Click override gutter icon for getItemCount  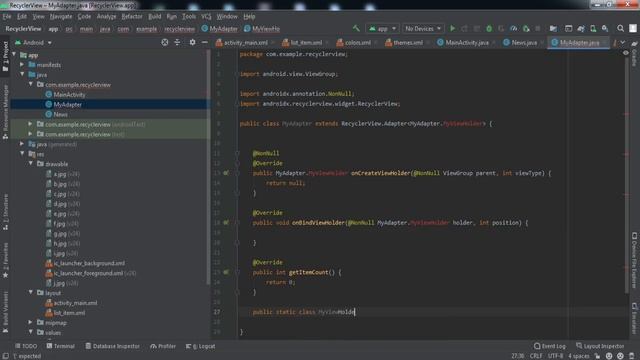point(226,272)
